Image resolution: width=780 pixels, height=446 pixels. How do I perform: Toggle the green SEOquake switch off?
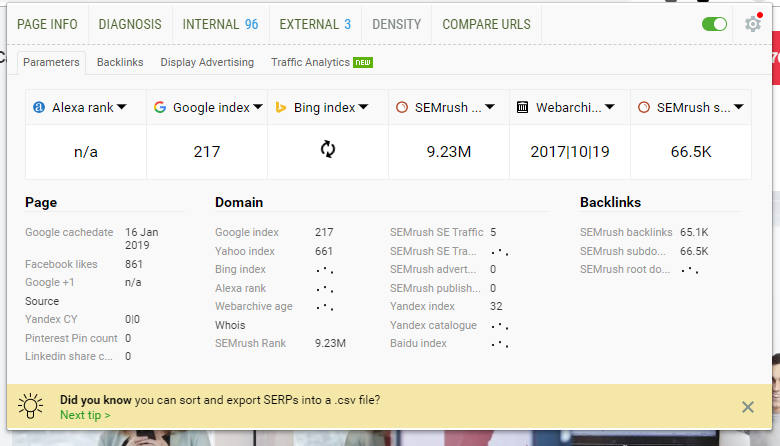(x=714, y=24)
